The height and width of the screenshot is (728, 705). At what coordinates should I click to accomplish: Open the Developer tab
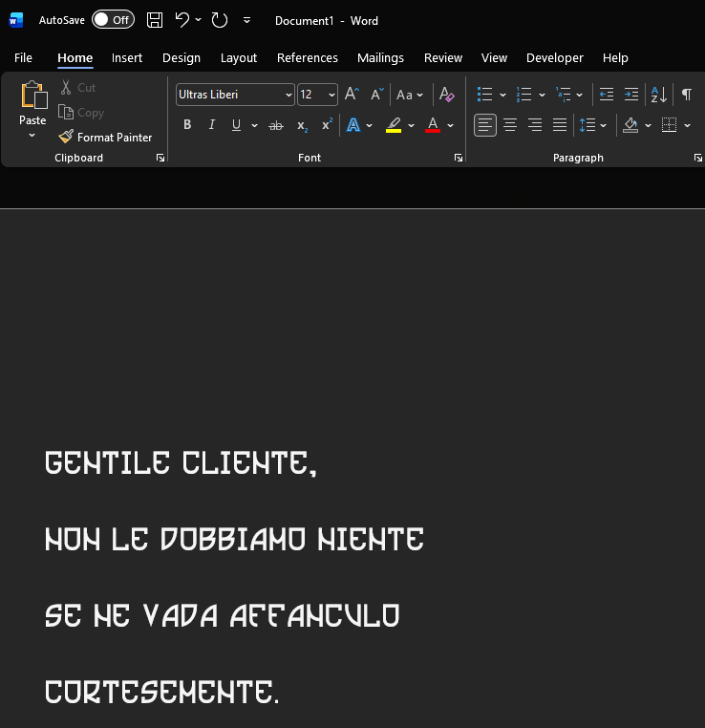tap(555, 57)
